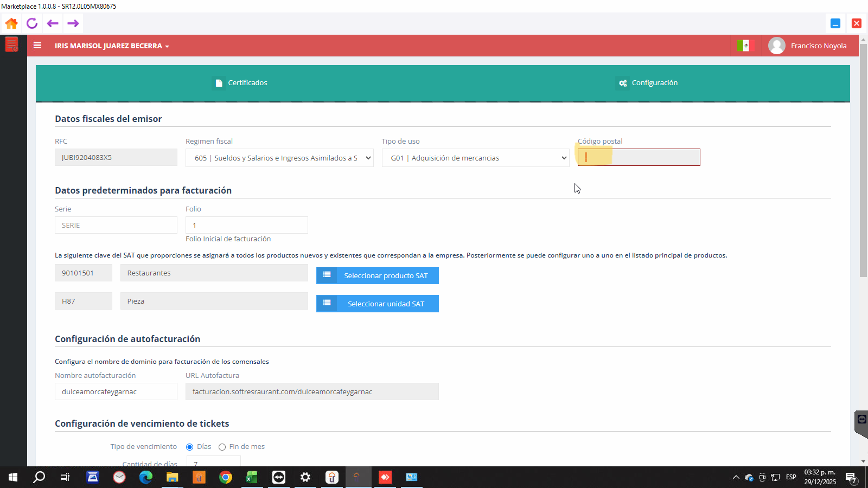868x488 pixels.
Task: Click the ESP input language indicator
Action: tap(791, 477)
